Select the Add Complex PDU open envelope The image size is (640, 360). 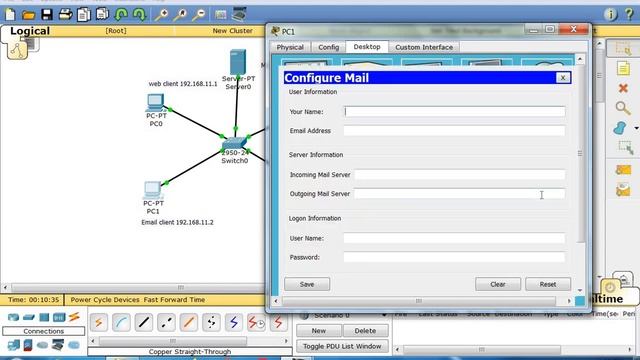click(x=623, y=190)
